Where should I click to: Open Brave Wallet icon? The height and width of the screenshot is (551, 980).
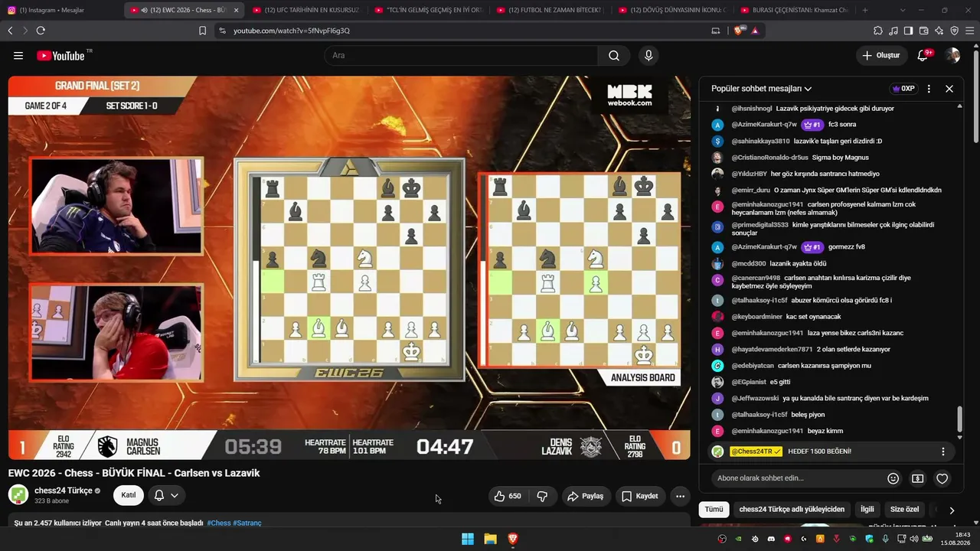(923, 31)
